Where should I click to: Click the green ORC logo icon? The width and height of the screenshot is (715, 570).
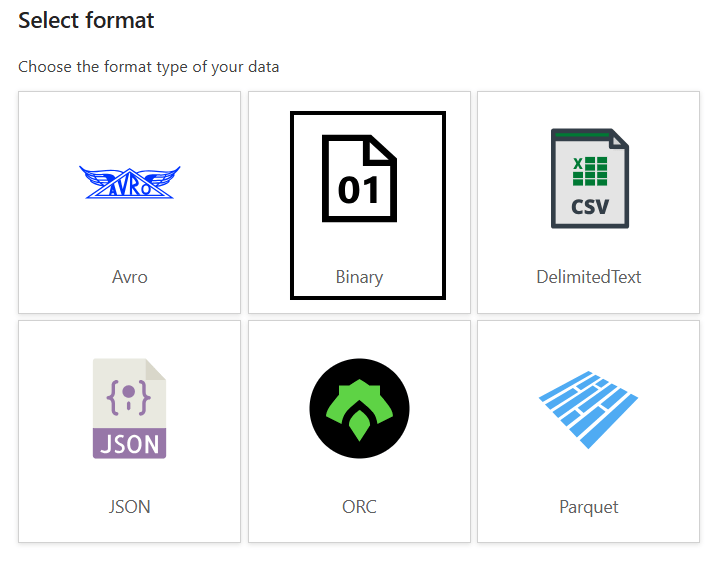[359, 408]
